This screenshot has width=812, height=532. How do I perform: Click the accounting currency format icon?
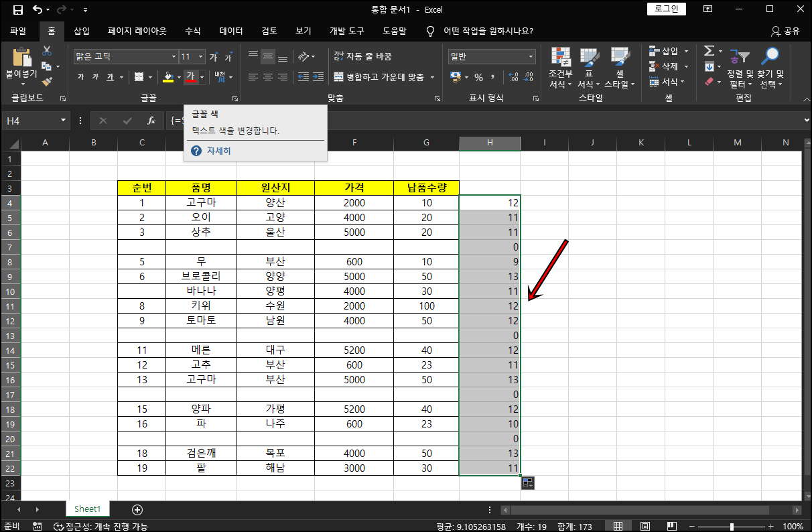click(x=456, y=77)
